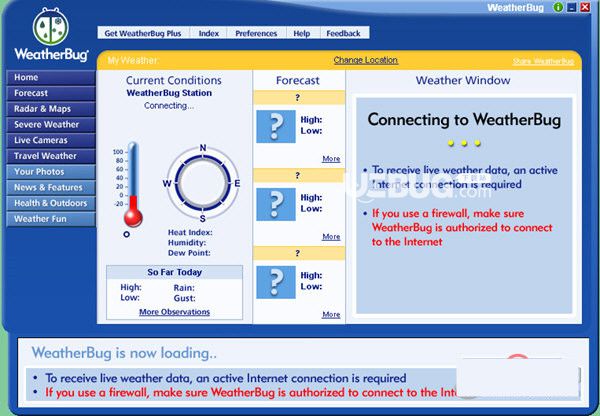Click the Change Location link

coord(366,60)
